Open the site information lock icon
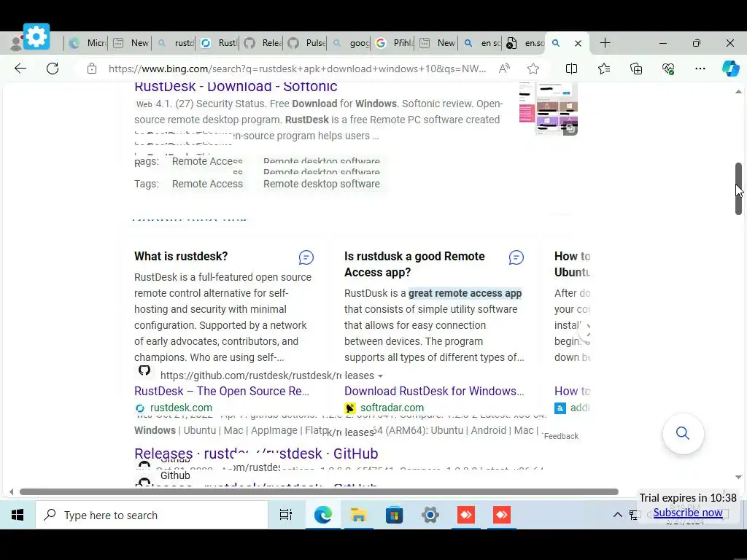The width and height of the screenshot is (747, 560). pos(92,69)
